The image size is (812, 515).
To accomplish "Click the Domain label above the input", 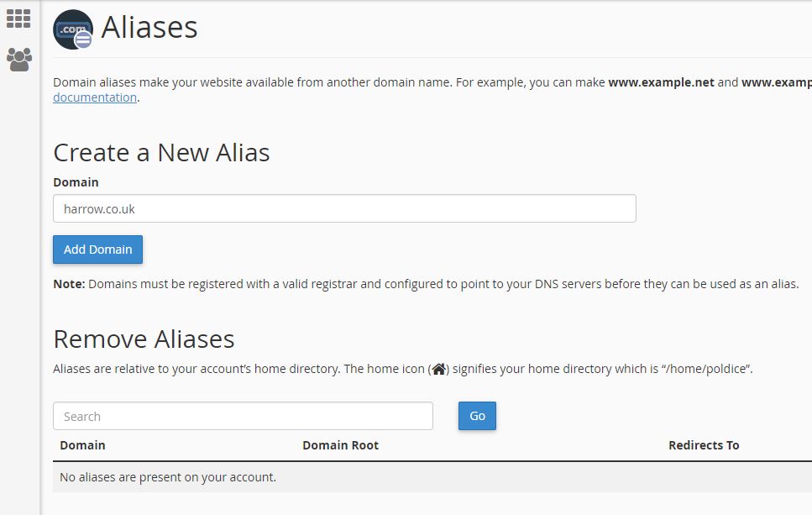I will pyautogui.click(x=76, y=182).
